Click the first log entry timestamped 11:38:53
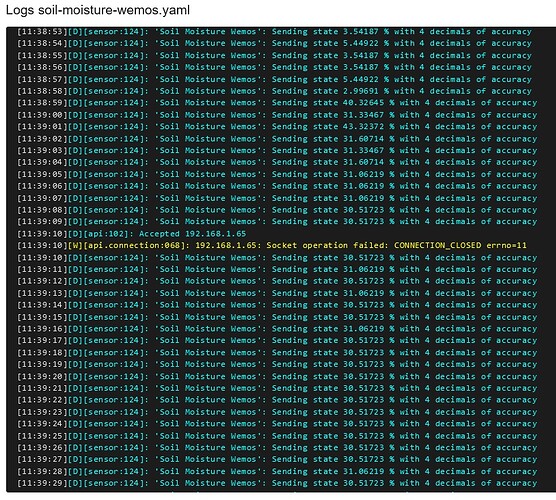 [x=274, y=32]
